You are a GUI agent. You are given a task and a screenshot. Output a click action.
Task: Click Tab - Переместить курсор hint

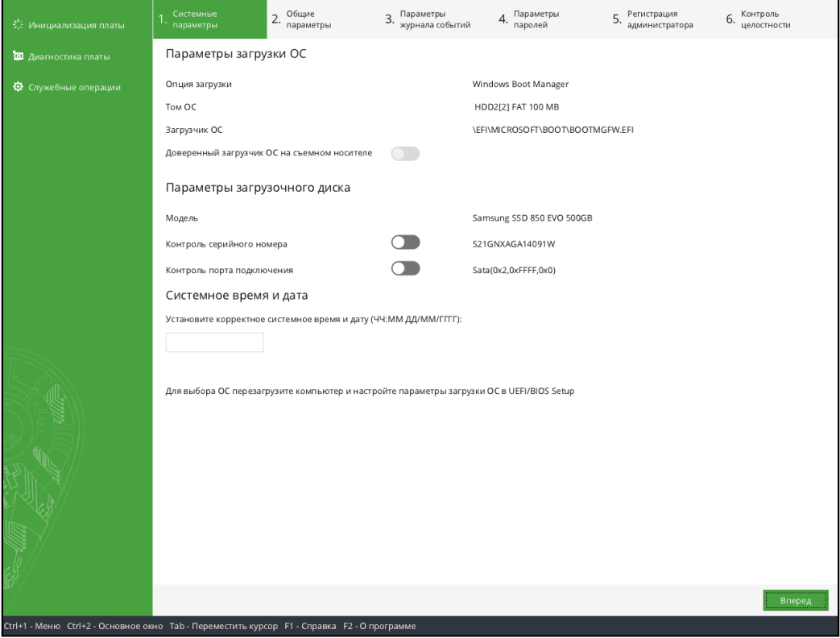pyautogui.click(x=224, y=626)
